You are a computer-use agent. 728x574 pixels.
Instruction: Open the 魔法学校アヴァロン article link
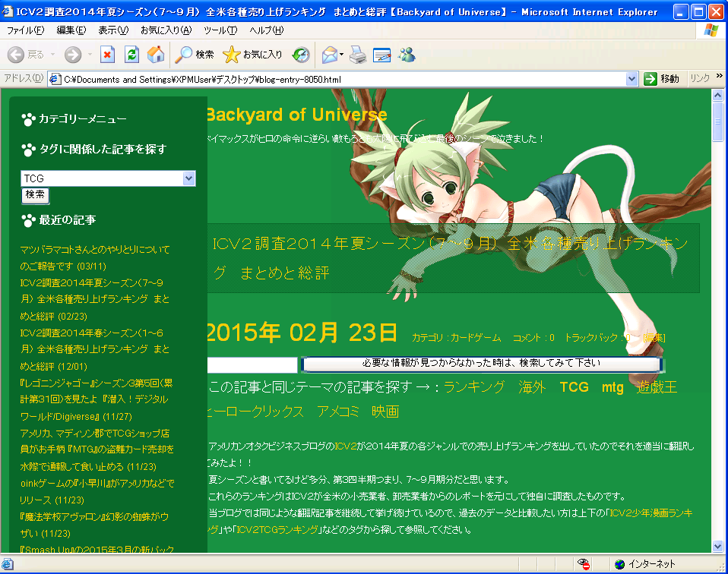point(93,525)
